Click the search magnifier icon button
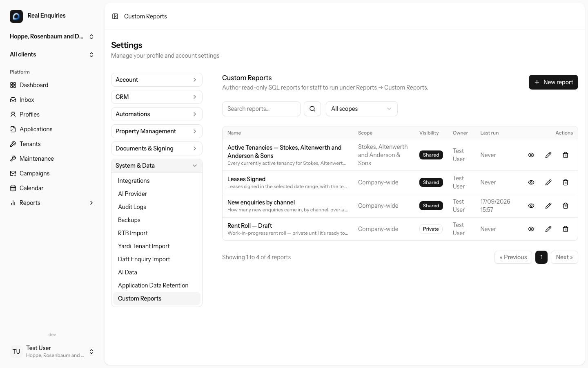 (312, 109)
